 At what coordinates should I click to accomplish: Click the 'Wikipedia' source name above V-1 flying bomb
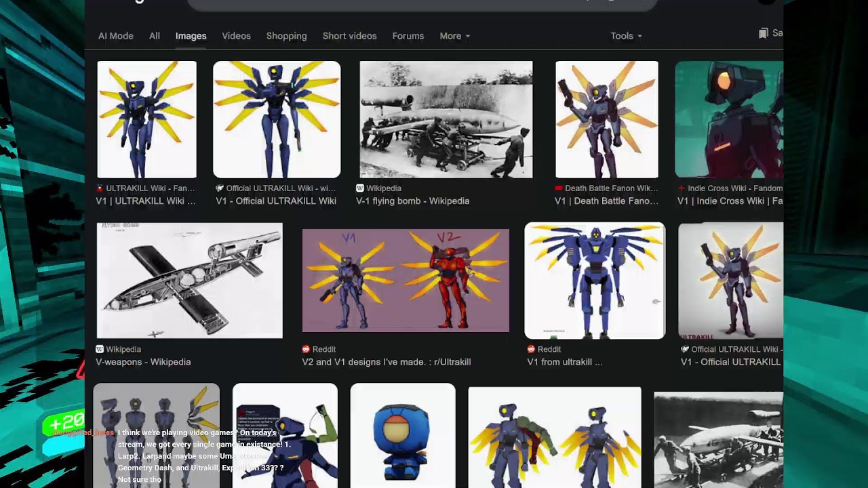[384, 188]
